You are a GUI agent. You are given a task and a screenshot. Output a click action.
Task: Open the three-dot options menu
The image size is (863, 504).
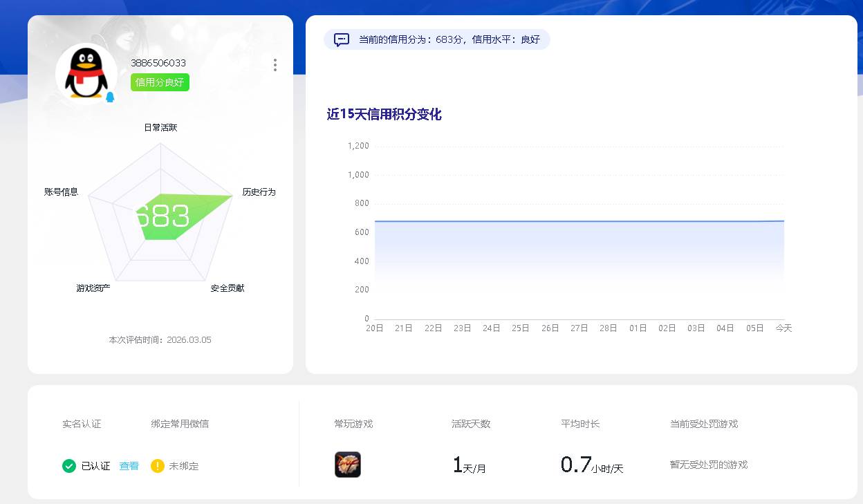(x=275, y=64)
